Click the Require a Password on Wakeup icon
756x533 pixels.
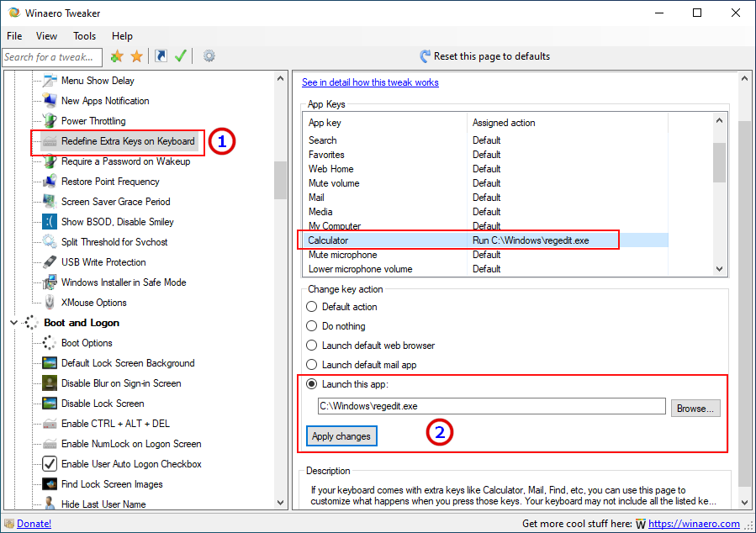tap(49, 161)
